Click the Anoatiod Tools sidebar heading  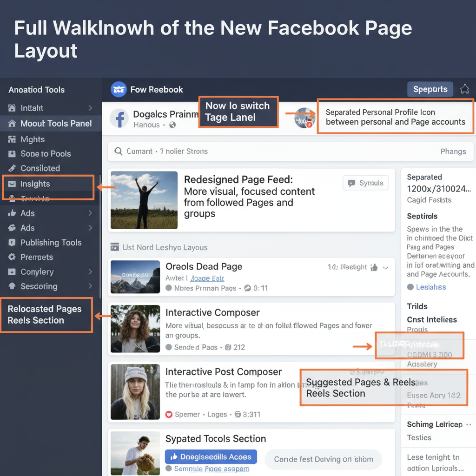36,90
